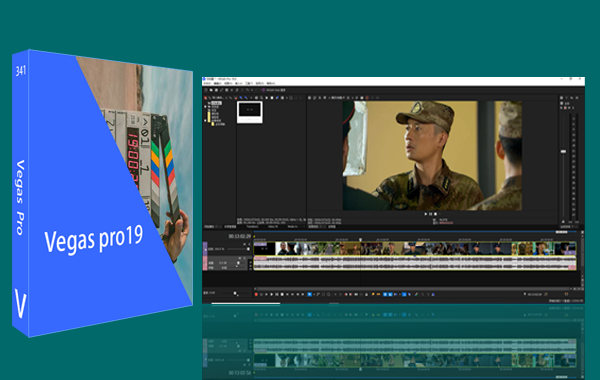
Task: Click the red Record button in timeline transport
Action: [256, 294]
